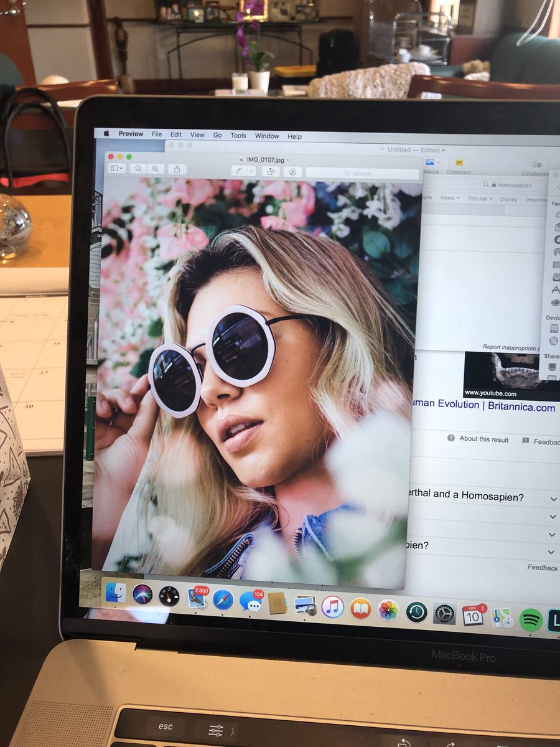Launch Siri from the Dock
Screen dimensions: 560x747
[x=142, y=594]
